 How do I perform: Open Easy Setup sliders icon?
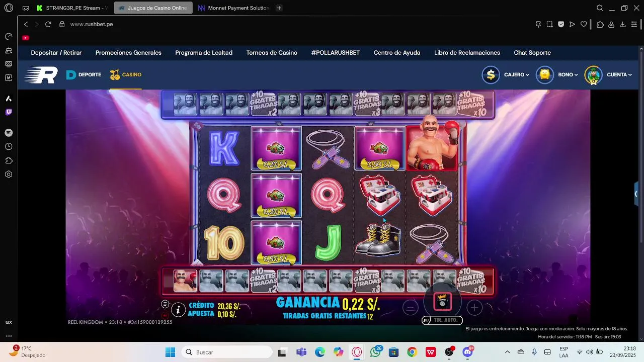click(634, 24)
